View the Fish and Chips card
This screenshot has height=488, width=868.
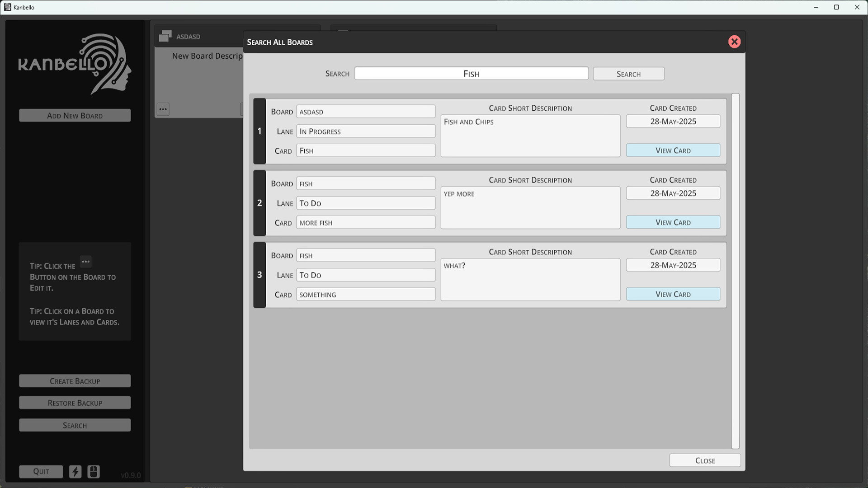tap(673, 150)
